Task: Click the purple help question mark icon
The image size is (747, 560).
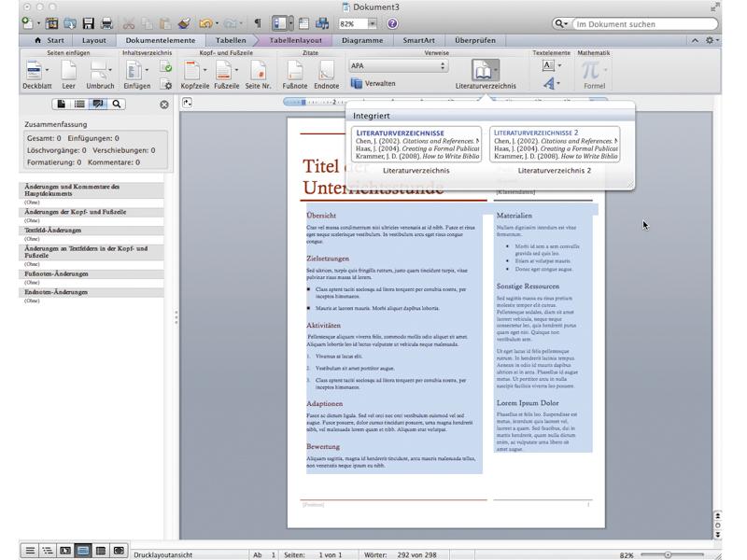Action: click(x=392, y=24)
